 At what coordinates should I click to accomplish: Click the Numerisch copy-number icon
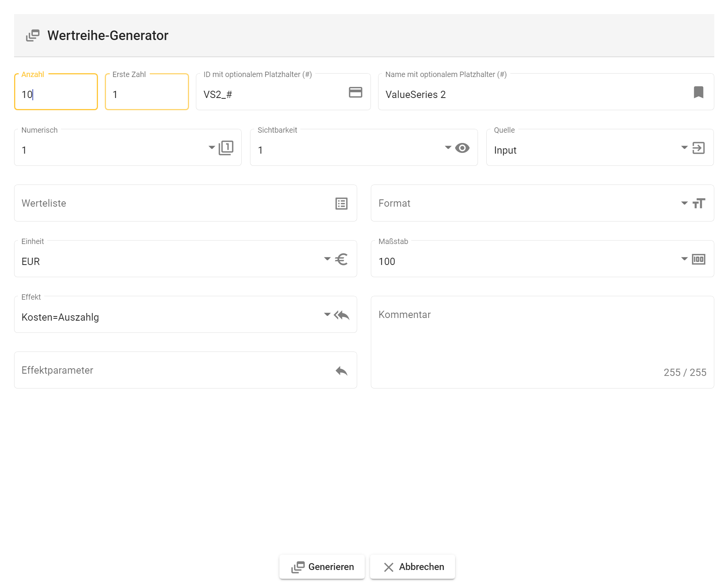[x=226, y=148]
